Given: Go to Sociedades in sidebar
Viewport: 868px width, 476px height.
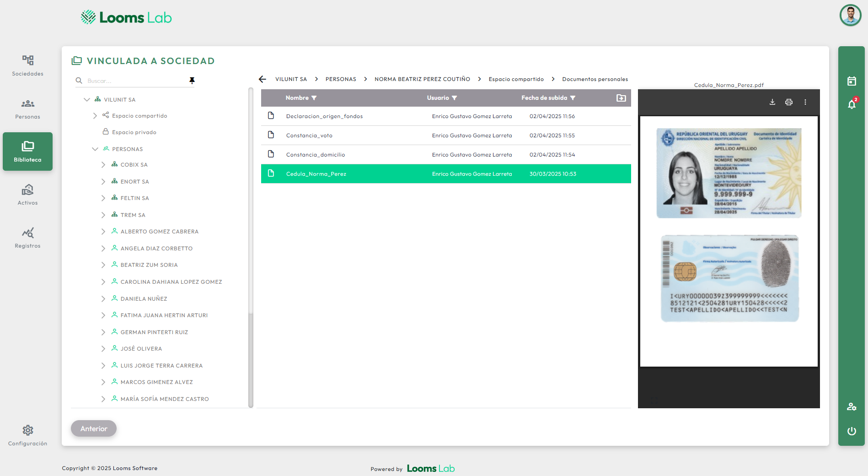Looking at the screenshot, I should (x=27, y=65).
